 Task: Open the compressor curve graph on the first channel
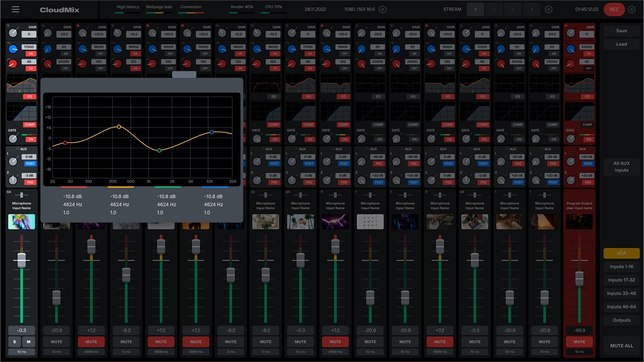click(x=22, y=112)
